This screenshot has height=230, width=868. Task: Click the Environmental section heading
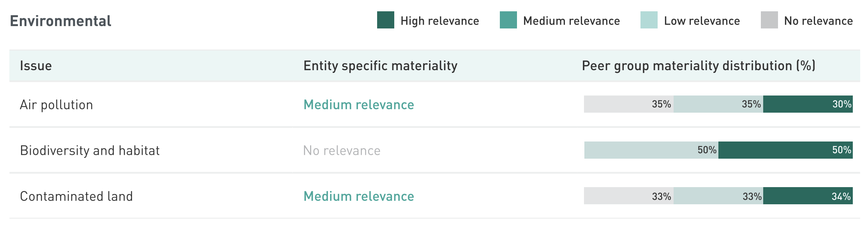(60, 21)
